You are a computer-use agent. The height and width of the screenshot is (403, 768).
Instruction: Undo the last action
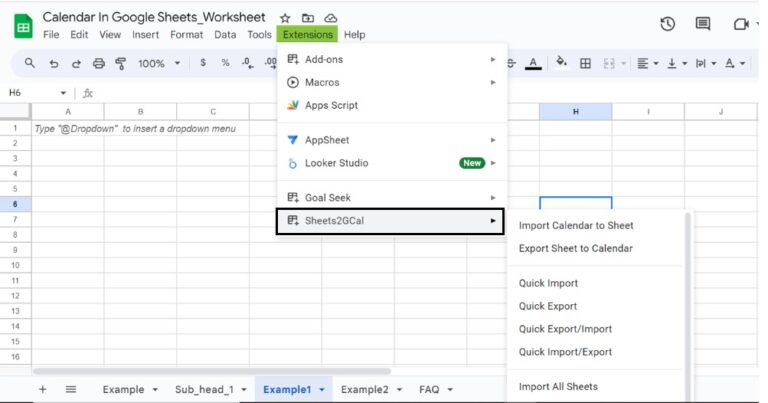tap(54, 64)
